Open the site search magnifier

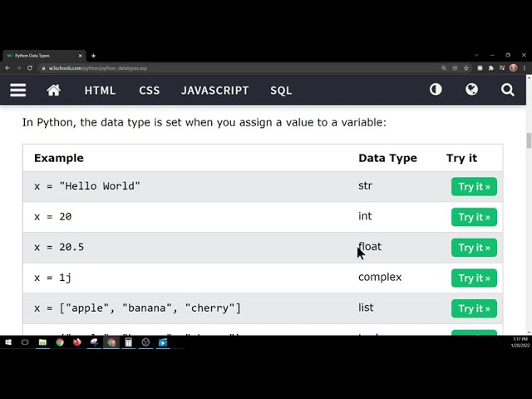[508, 90]
